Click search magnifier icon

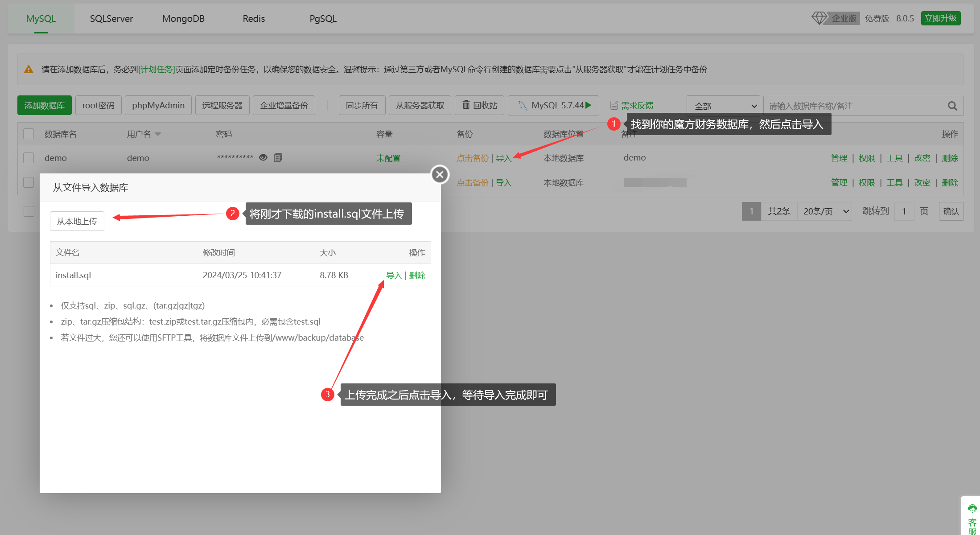click(952, 106)
